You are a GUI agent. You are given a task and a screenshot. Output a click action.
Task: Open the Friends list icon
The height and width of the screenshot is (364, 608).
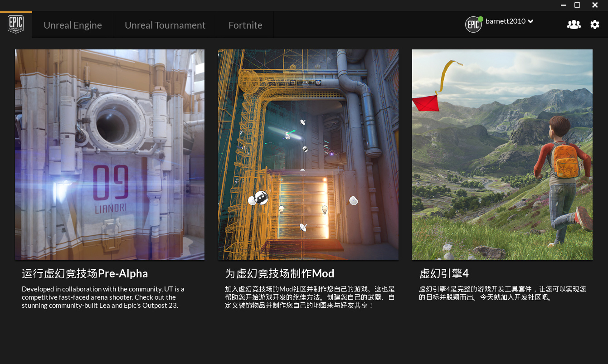coord(574,24)
